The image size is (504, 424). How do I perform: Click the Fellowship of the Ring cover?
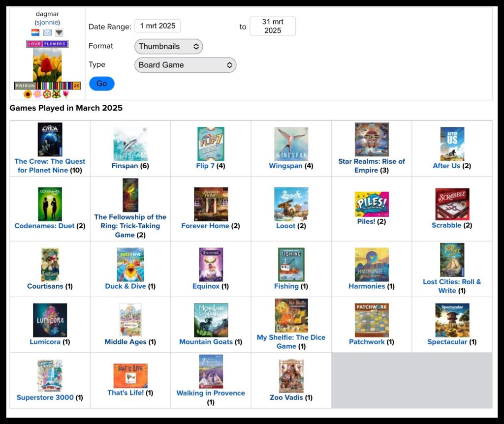(130, 195)
